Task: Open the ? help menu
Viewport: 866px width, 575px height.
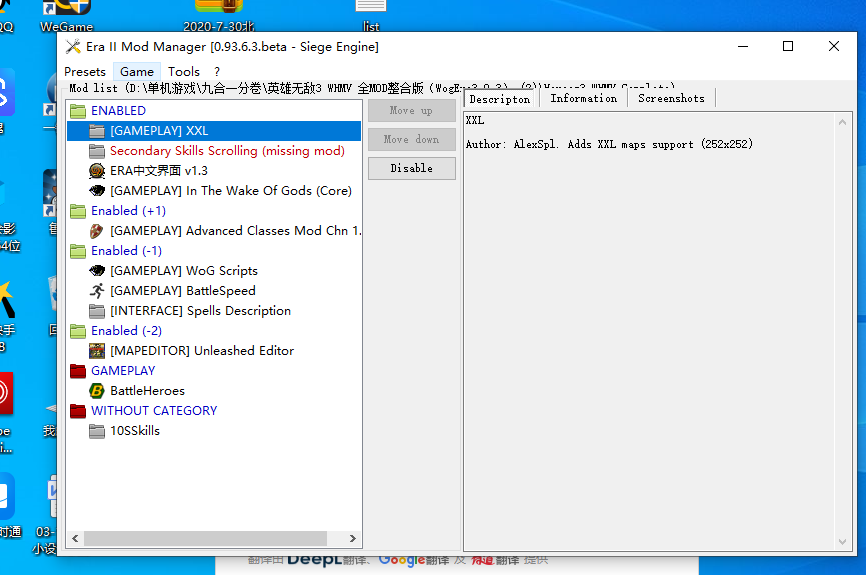Action: point(217,72)
